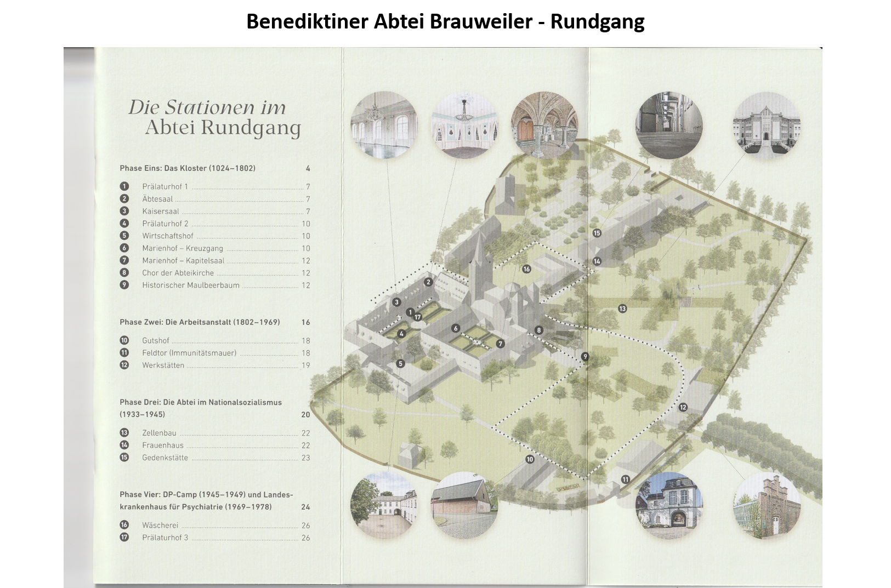Image resolution: width=891 pixels, height=588 pixels.
Task: Click map marker 7 on the abbey map
Action: 500,344
